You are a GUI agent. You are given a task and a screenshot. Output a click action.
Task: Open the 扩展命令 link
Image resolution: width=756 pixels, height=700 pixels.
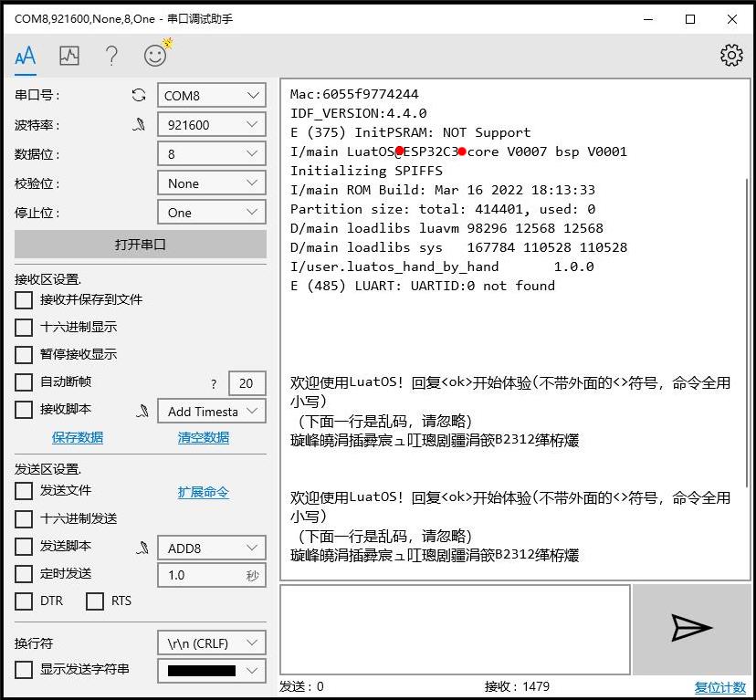point(204,492)
